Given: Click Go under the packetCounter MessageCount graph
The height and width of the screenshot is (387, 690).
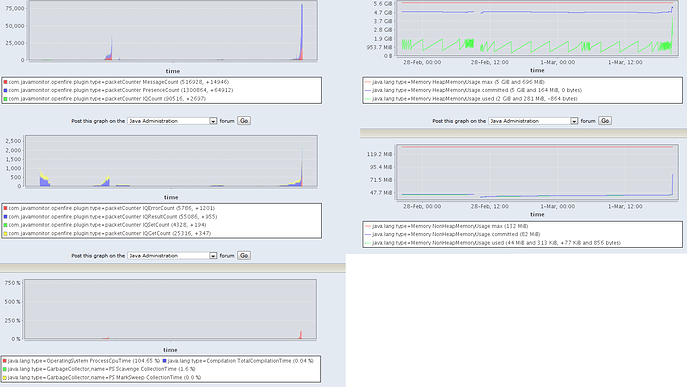Looking at the screenshot, I should (244, 121).
